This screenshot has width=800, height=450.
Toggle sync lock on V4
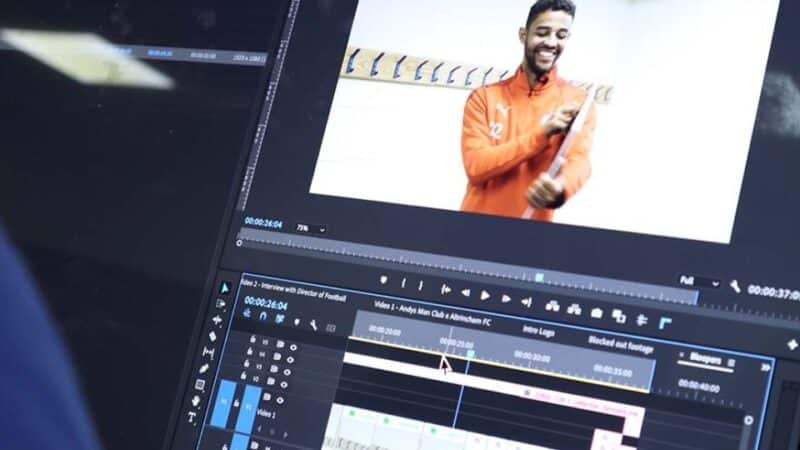pos(277,357)
